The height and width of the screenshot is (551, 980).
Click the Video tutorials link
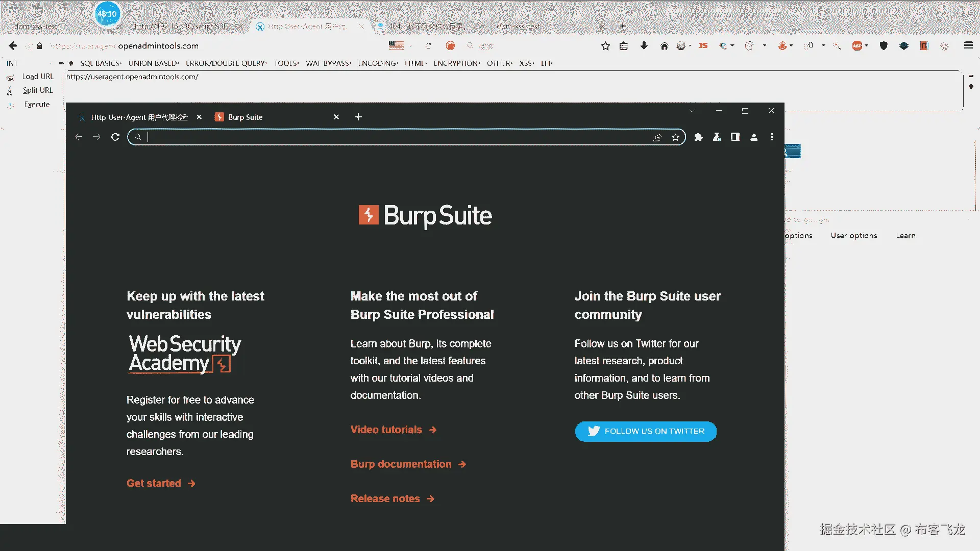coord(386,430)
